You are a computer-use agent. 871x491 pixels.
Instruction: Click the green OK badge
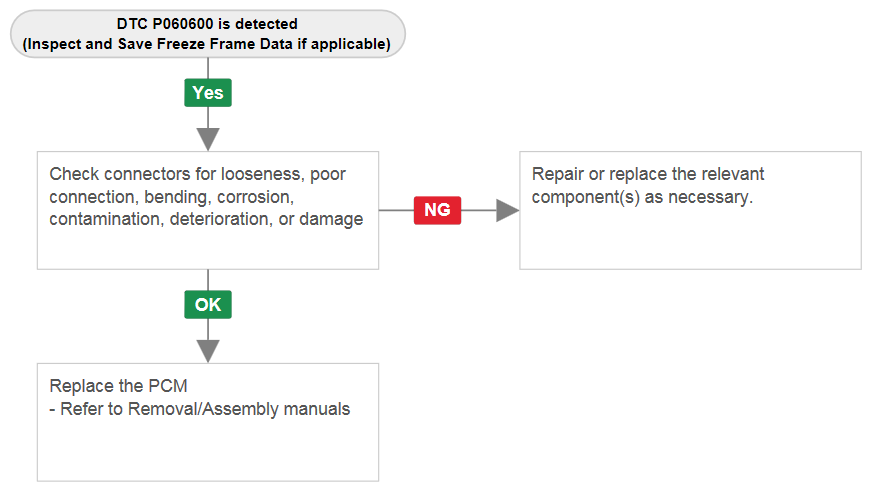(208, 304)
